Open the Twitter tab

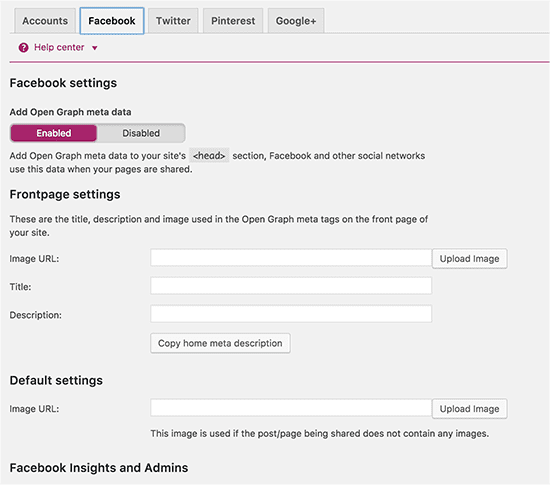pos(173,21)
